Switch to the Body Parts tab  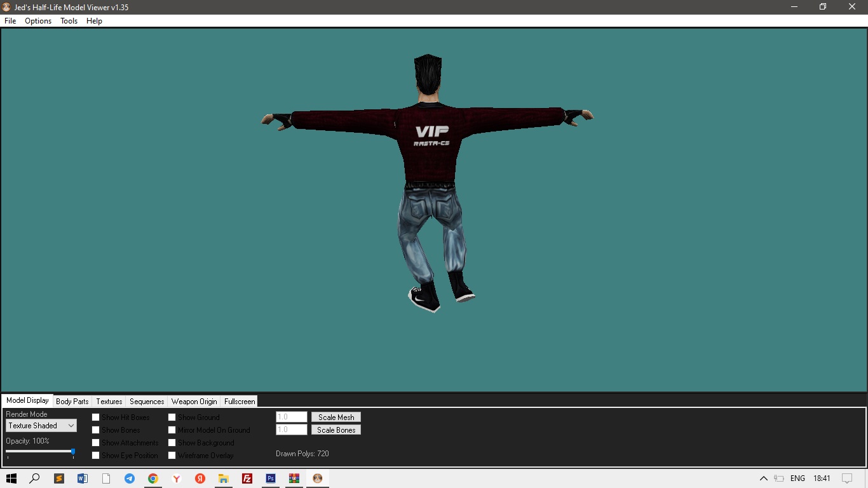[72, 402]
